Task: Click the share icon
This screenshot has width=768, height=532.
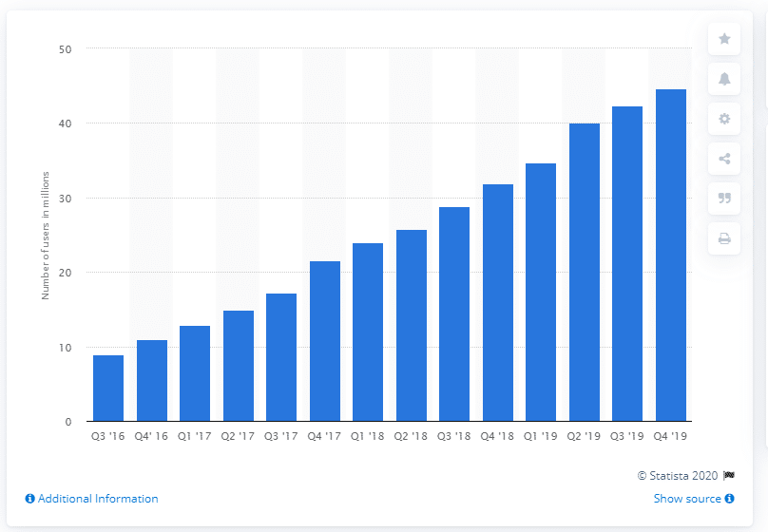Action: [724, 159]
